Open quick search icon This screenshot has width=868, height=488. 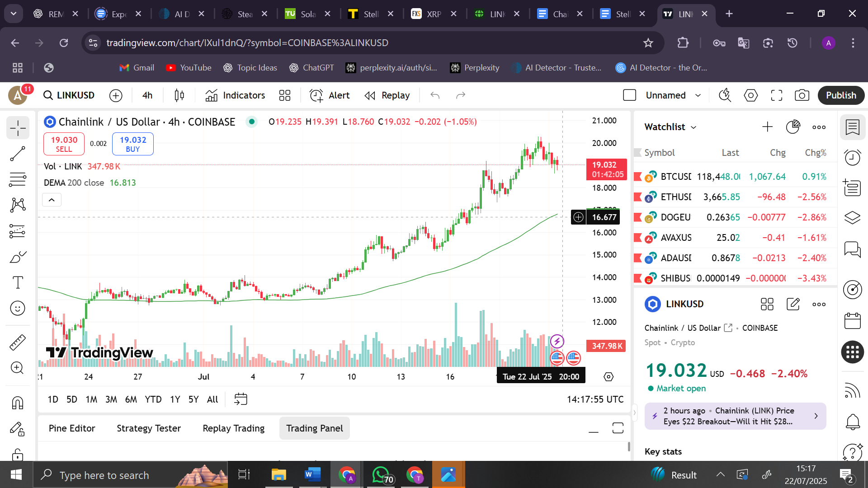pos(725,95)
